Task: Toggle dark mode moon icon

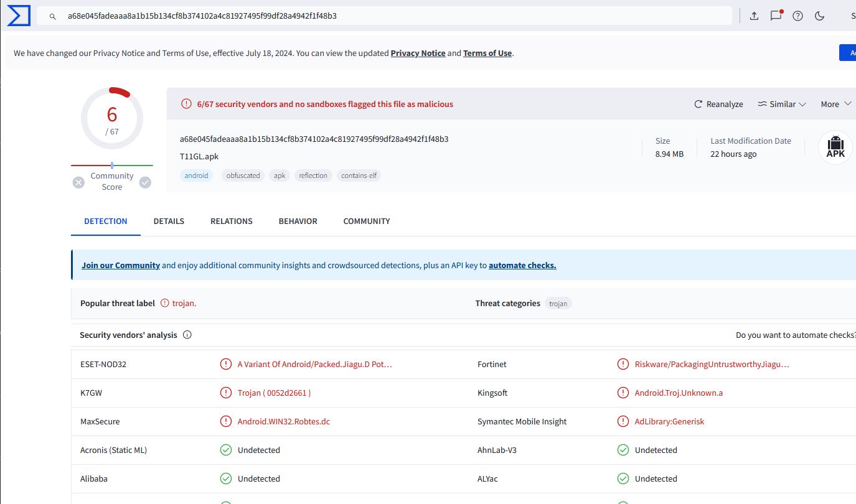Action: click(819, 16)
